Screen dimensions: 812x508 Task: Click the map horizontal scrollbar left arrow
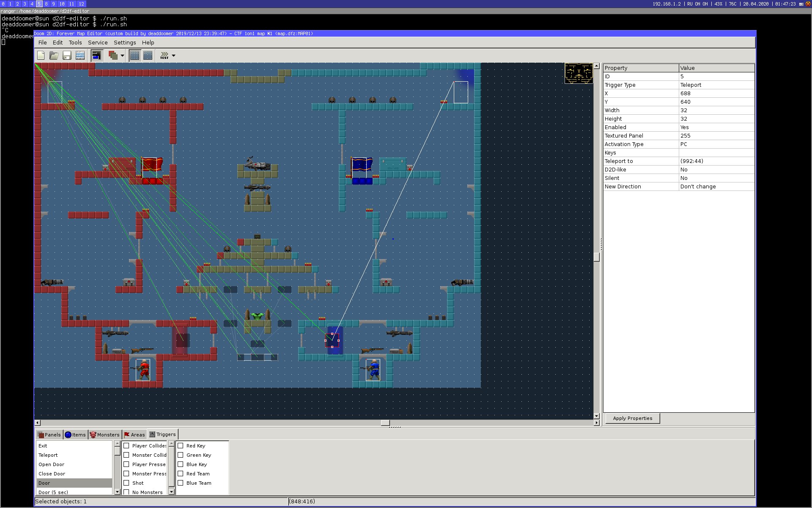(x=38, y=422)
